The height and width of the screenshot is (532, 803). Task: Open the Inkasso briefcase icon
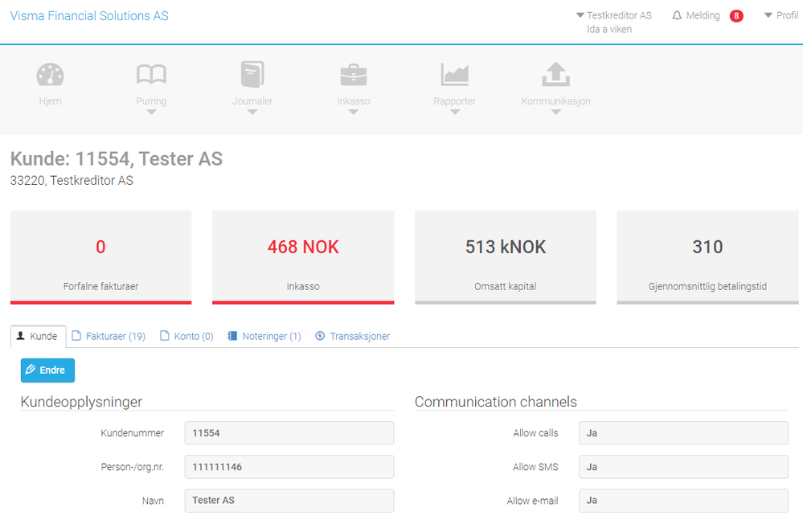coord(354,76)
